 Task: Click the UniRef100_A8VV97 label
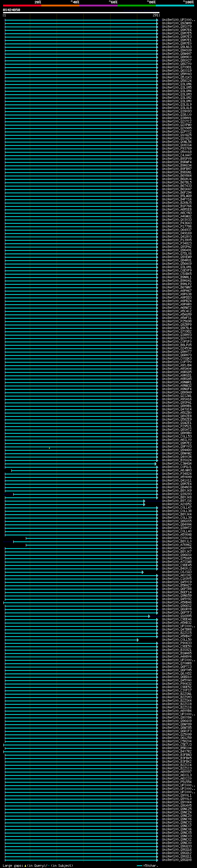[x=176, y=771]
